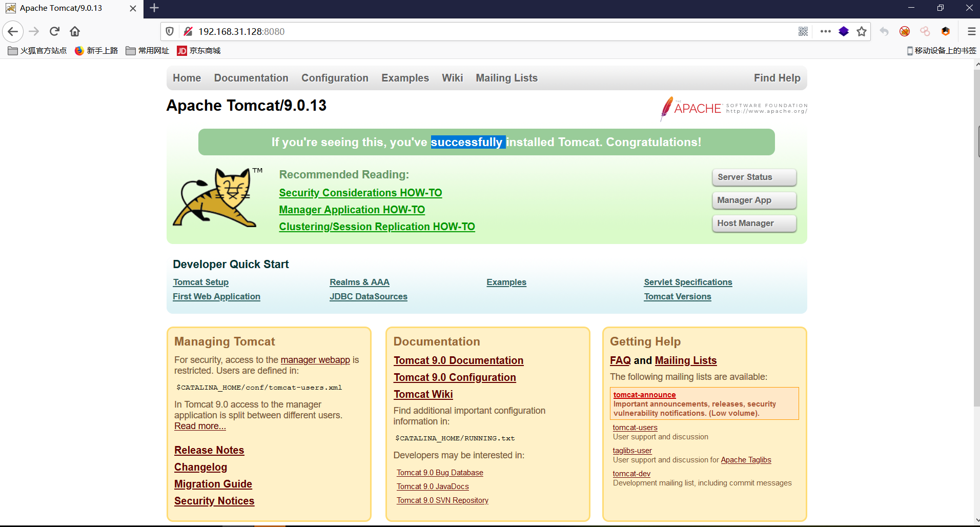Select Configuration from the navigation bar
The image size is (980, 527).
click(x=335, y=78)
